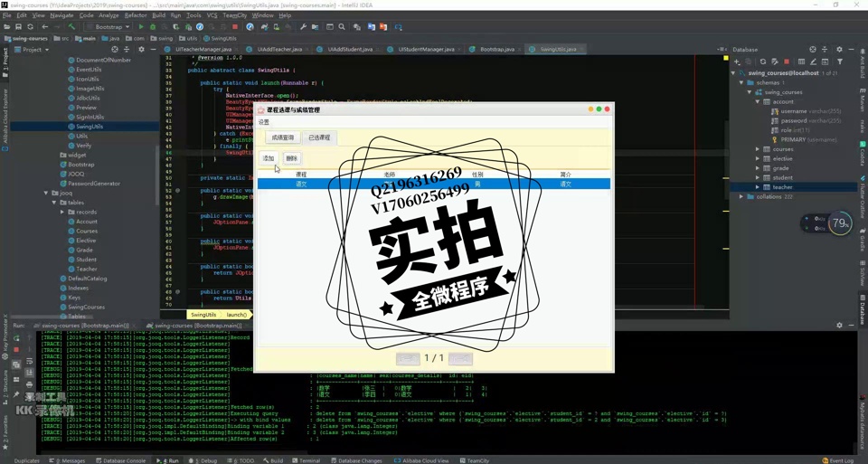Screen dimensions: 868x464
Task: Click the Debug bug icon in toolbar
Action: (152, 27)
